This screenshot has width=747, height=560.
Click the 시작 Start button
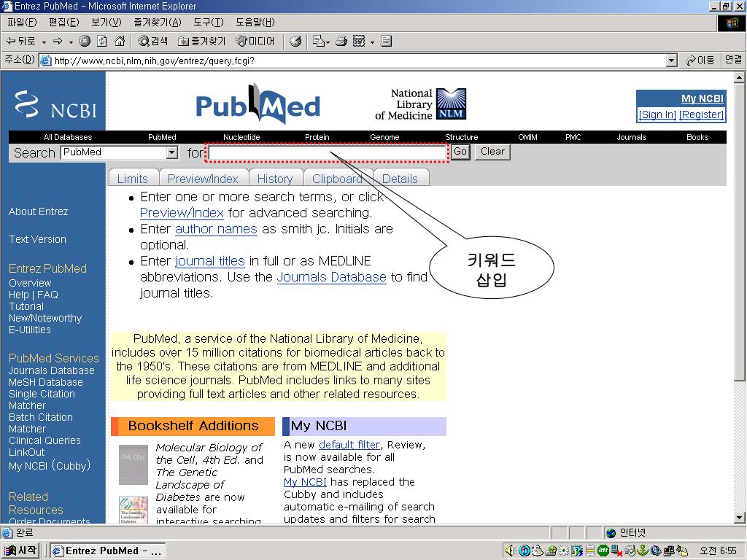click(20, 551)
